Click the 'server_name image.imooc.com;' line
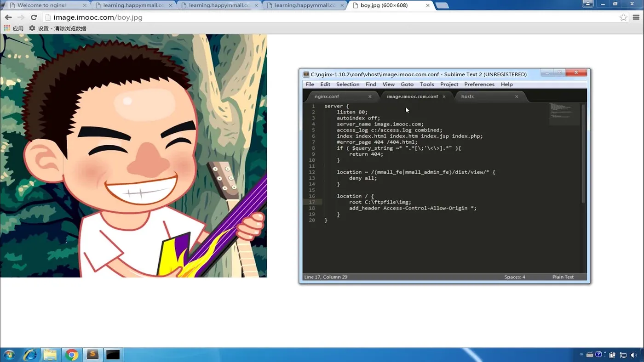The image size is (644, 362). pyautogui.click(x=380, y=124)
